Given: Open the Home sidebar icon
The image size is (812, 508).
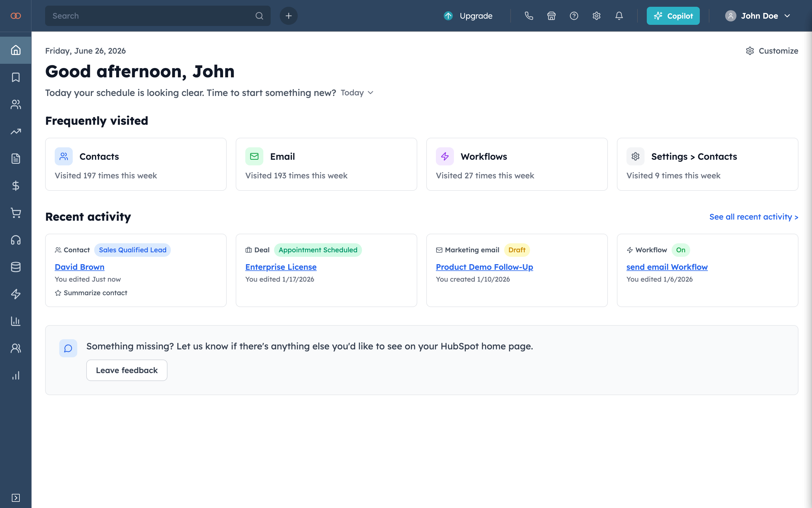Looking at the screenshot, I should coord(16,50).
